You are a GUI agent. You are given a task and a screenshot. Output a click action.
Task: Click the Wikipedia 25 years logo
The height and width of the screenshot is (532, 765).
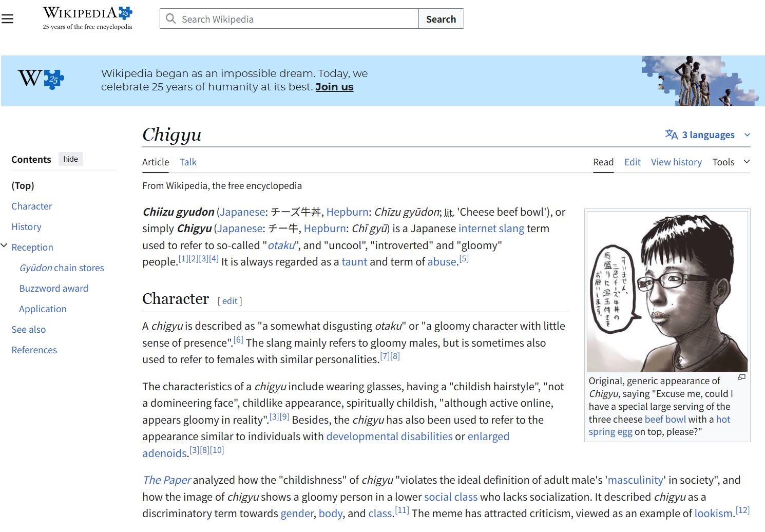(x=87, y=18)
